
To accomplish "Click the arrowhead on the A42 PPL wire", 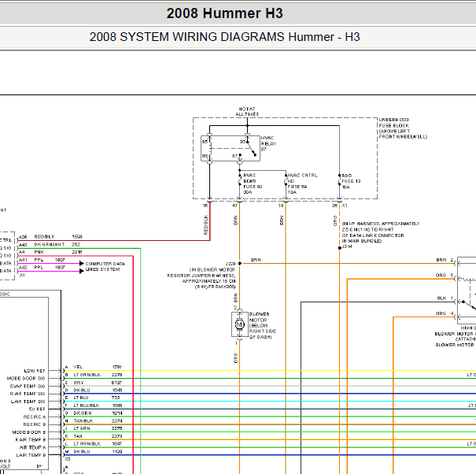I will 81,271.
